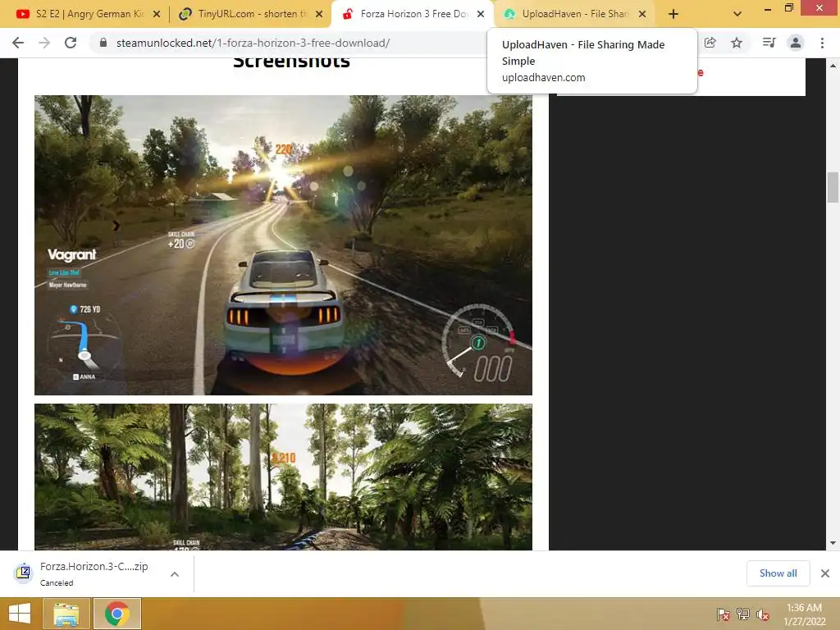
Task: Share this page icon
Action: coord(710,43)
